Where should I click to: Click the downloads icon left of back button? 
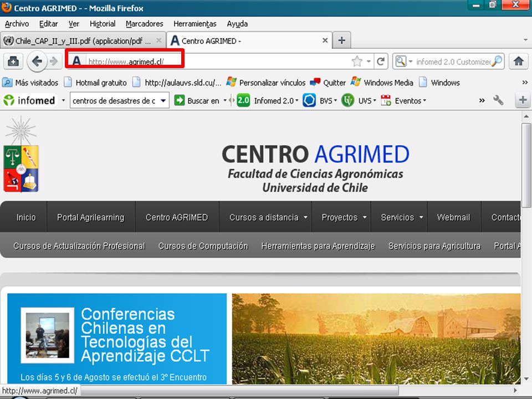[x=13, y=62]
